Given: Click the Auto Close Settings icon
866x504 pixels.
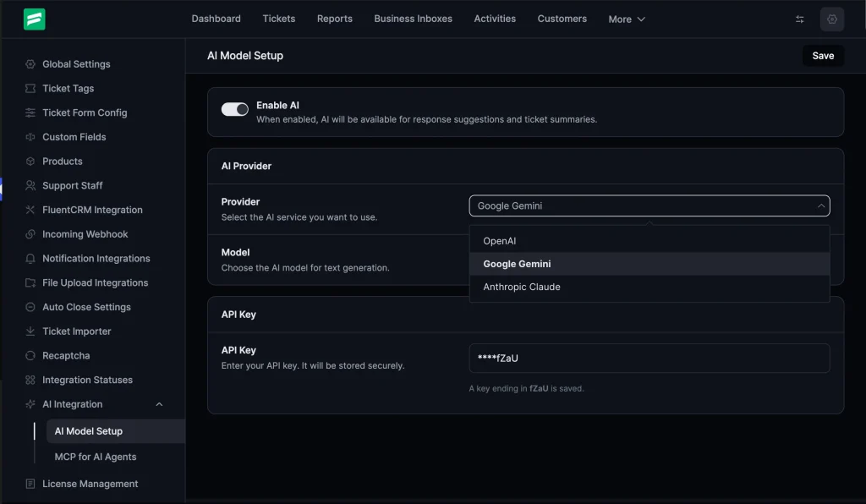Looking at the screenshot, I should 30,307.
